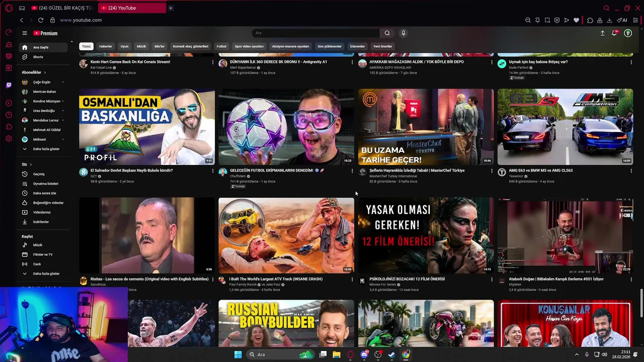Open Risitas - Los sacos de cemento title
This screenshot has height=362, width=644.
149,279
